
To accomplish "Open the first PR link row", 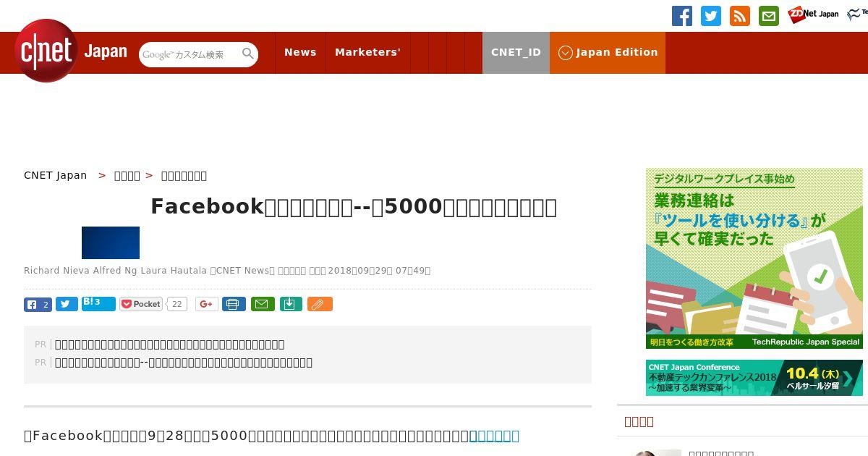I will (x=169, y=345).
